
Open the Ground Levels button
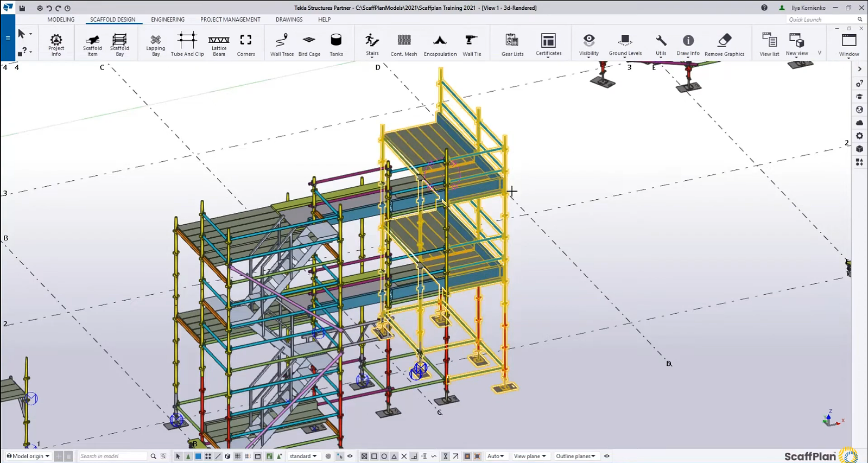coord(625,45)
